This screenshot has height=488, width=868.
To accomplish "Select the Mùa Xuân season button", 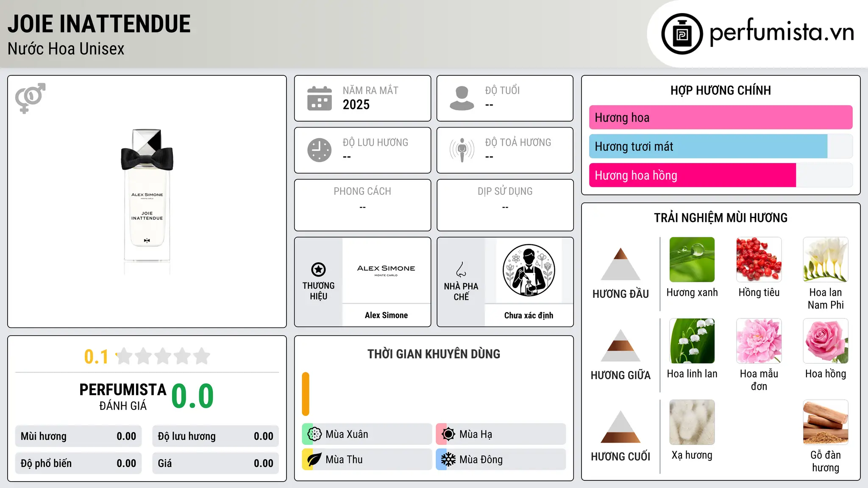I will point(367,434).
